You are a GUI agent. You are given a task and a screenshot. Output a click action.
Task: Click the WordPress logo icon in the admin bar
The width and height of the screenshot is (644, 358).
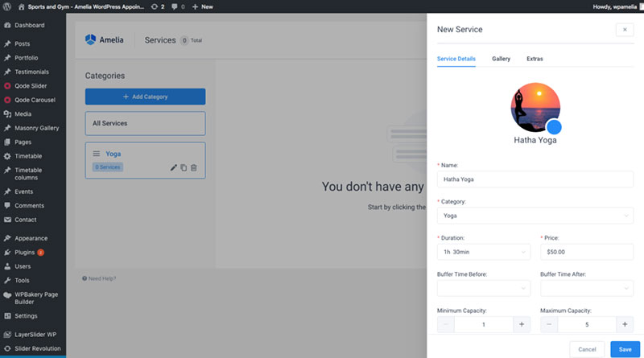(7, 6)
